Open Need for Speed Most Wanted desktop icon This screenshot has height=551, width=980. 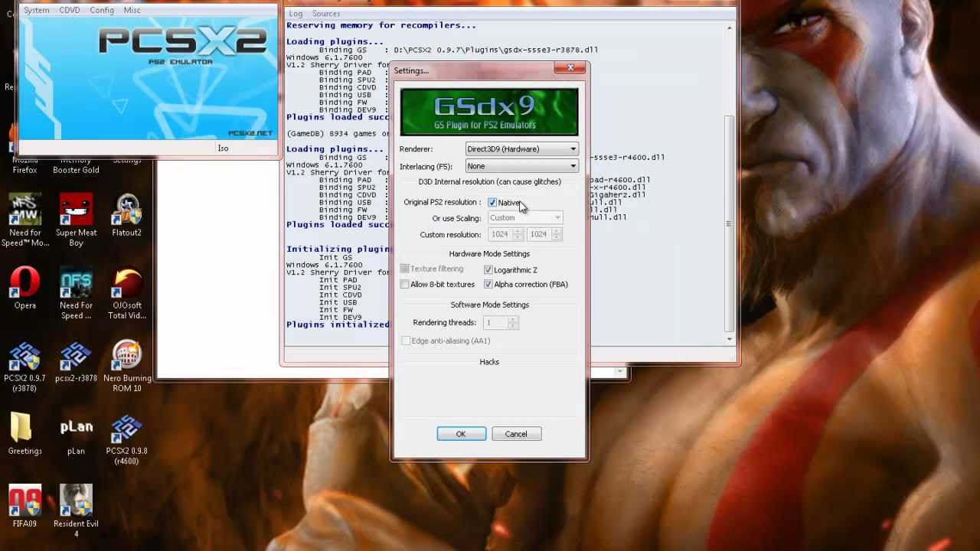24,220
